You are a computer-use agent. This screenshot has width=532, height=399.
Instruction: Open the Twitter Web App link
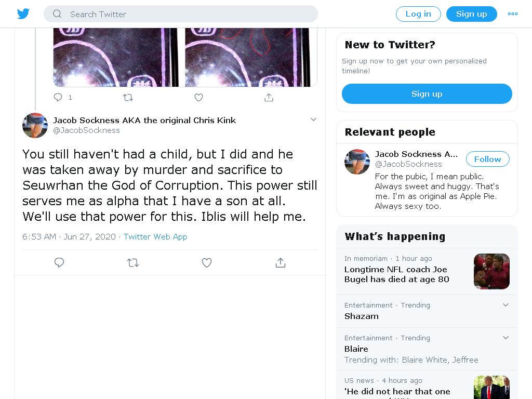point(155,237)
